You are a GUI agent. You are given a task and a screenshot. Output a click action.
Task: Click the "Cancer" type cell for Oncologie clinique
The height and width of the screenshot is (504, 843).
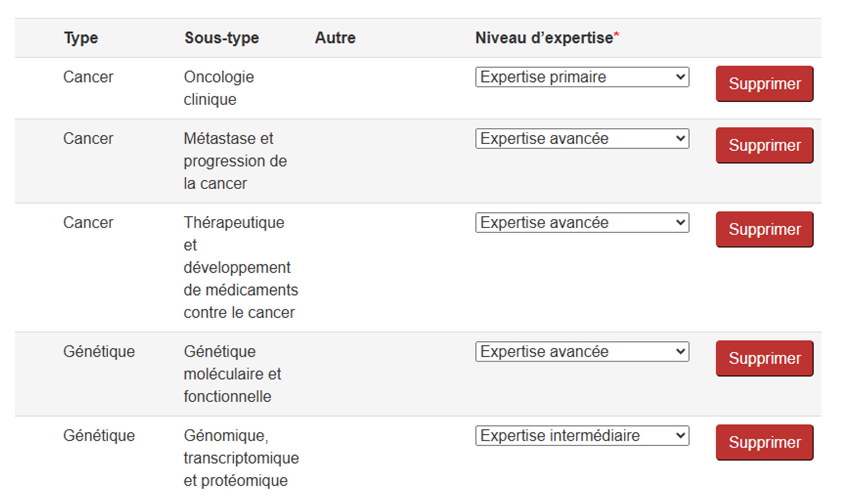tap(88, 77)
